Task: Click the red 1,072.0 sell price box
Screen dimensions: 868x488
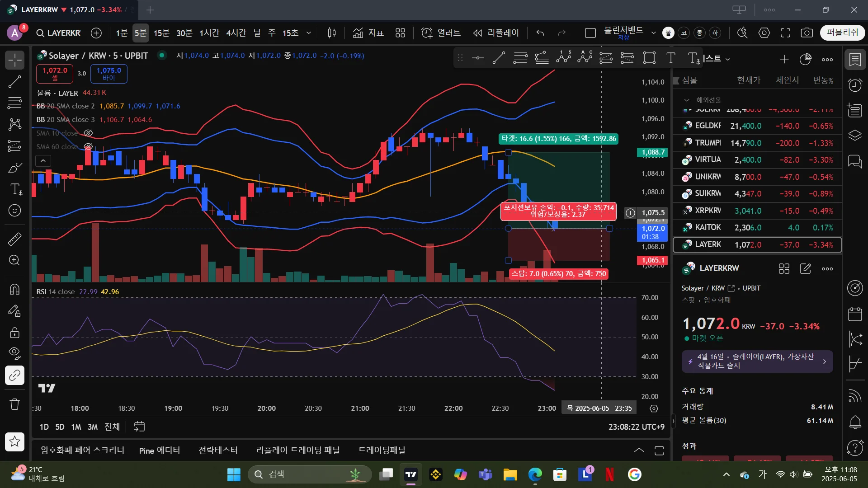Action: pos(55,74)
